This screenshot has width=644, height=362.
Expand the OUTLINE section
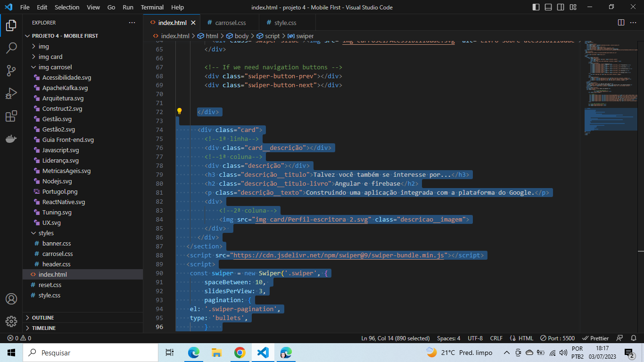coord(83,318)
